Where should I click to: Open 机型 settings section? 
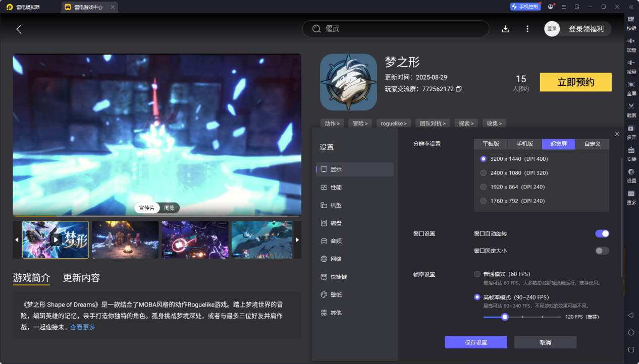[355, 205]
